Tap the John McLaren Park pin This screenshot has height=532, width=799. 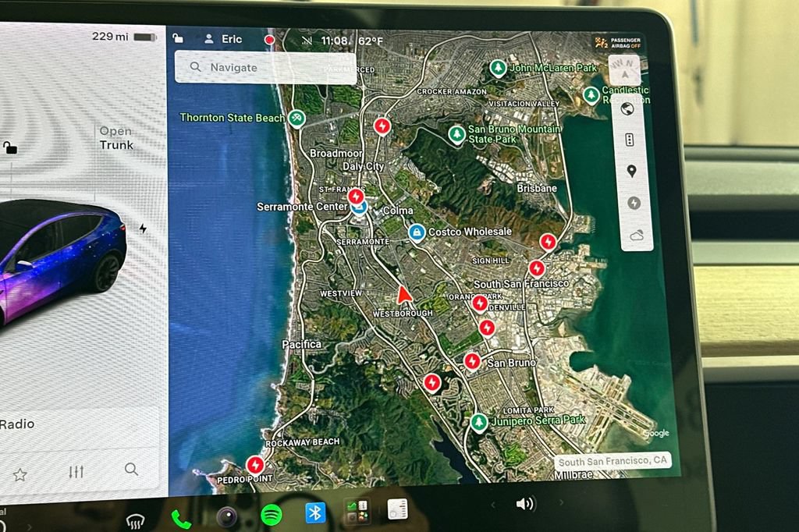pyautogui.click(x=498, y=68)
